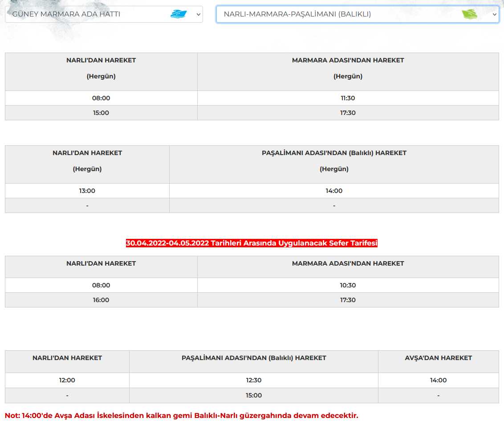Select the 11:30 Marmara Adası departure cell
504x422 pixels.
348,98
